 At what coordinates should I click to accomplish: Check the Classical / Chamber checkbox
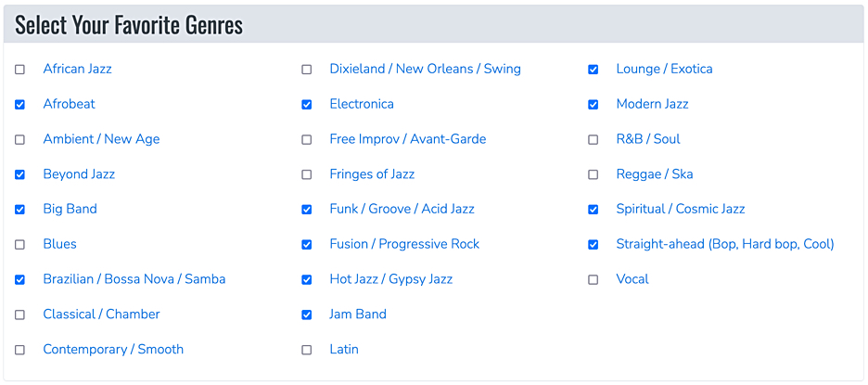(19, 314)
